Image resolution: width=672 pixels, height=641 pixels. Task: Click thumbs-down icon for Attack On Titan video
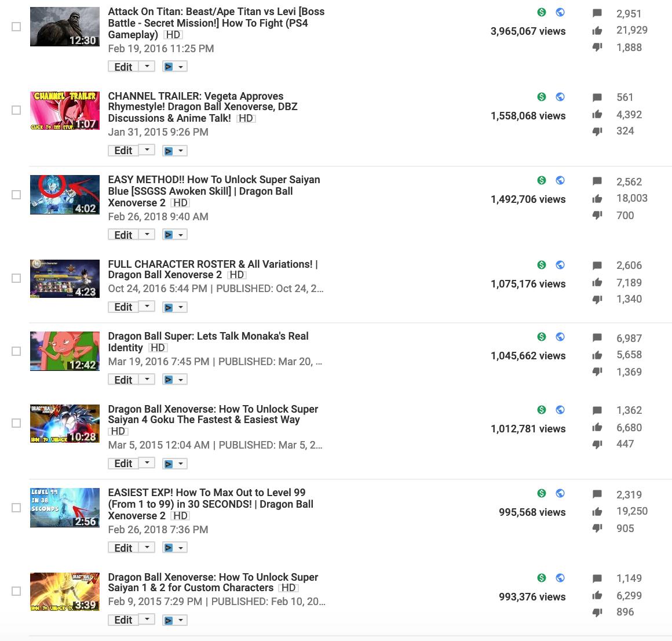(597, 47)
